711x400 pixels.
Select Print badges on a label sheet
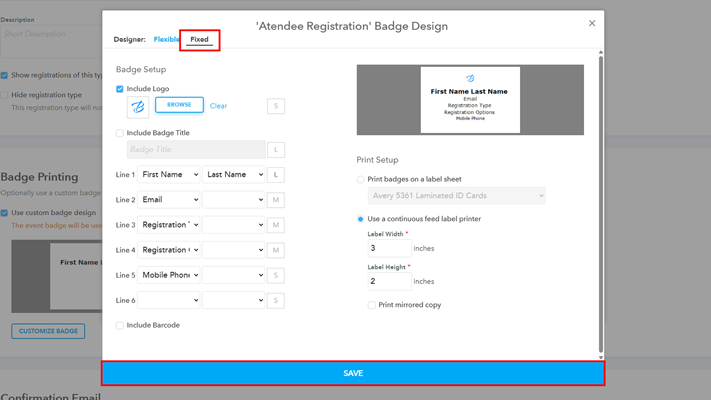361,179
